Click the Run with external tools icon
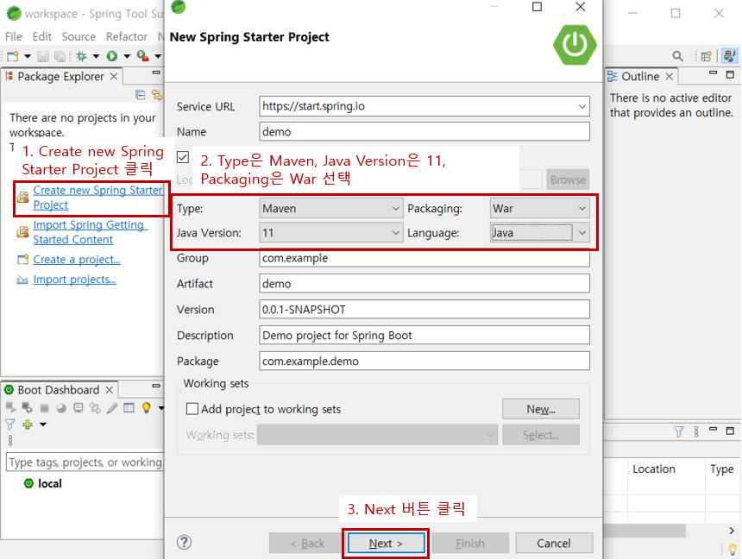Screen dimensions: 742x560 pos(143,56)
